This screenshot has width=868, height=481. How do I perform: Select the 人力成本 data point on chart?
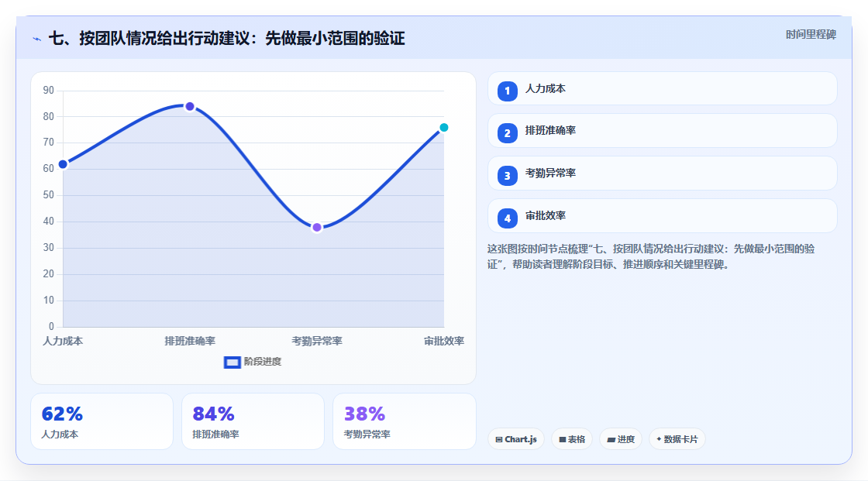(x=63, y=164)
